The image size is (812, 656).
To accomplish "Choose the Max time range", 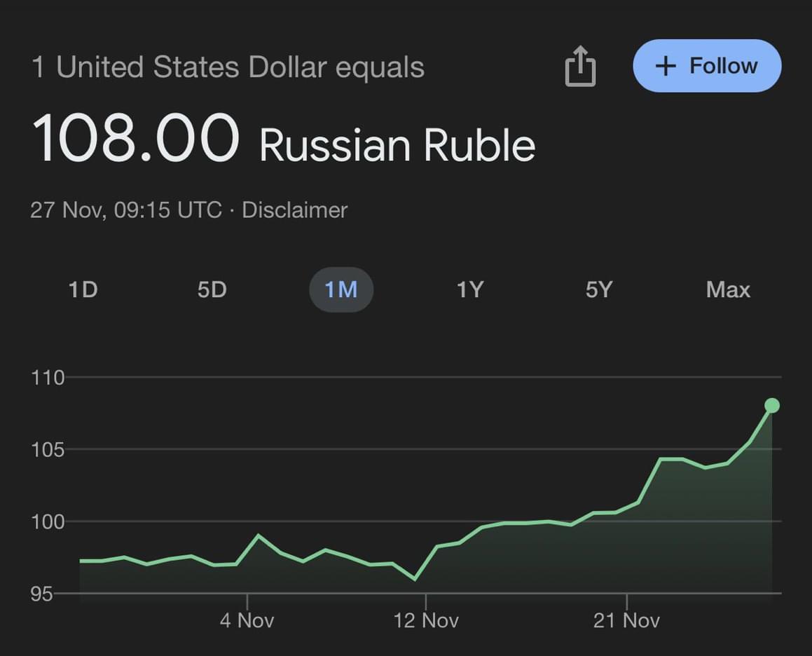I will click(x=728, y=289).
